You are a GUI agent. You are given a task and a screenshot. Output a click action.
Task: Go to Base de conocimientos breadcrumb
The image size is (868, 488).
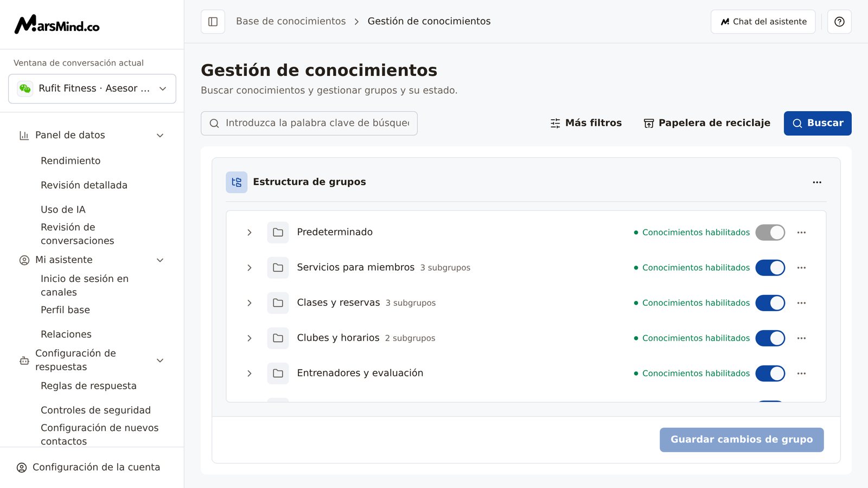tap(291, 21)
